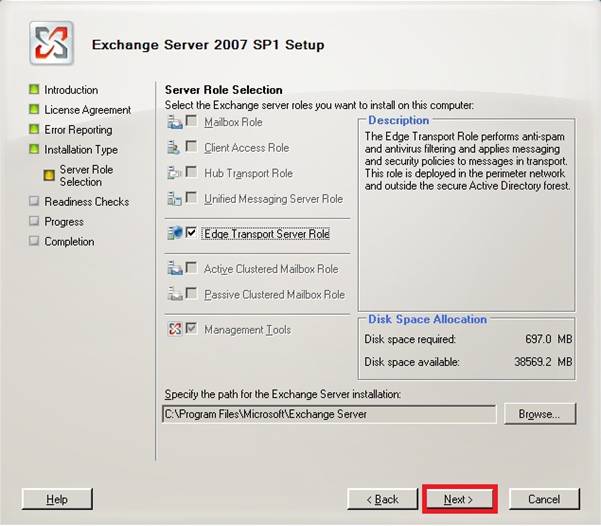Image resolution: width=601 pixels, height=526 pixels.
Task: Select the Server Role Selection step label
Action: [x=86, y=176]
